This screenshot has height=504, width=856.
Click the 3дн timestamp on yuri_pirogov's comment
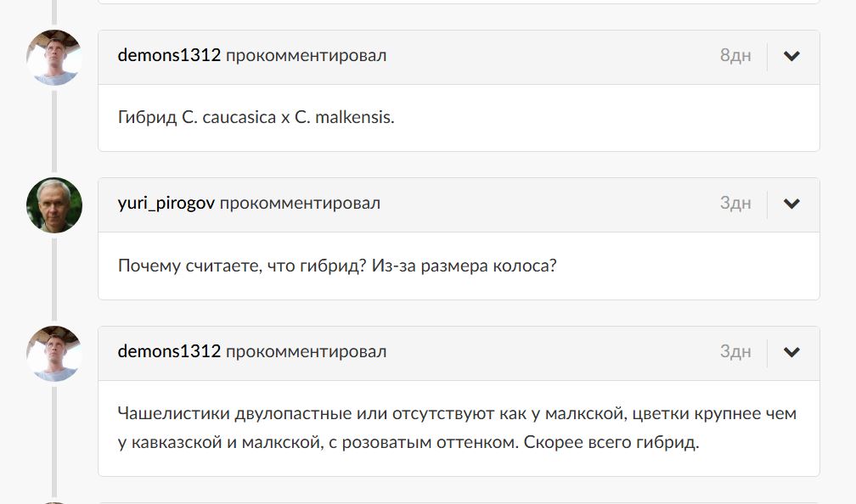coord(735,204)
